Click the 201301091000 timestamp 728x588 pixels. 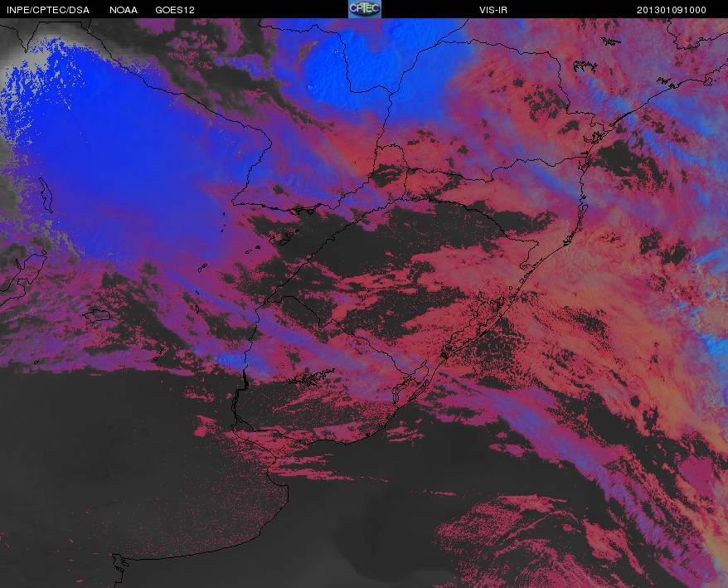point(672,10)
